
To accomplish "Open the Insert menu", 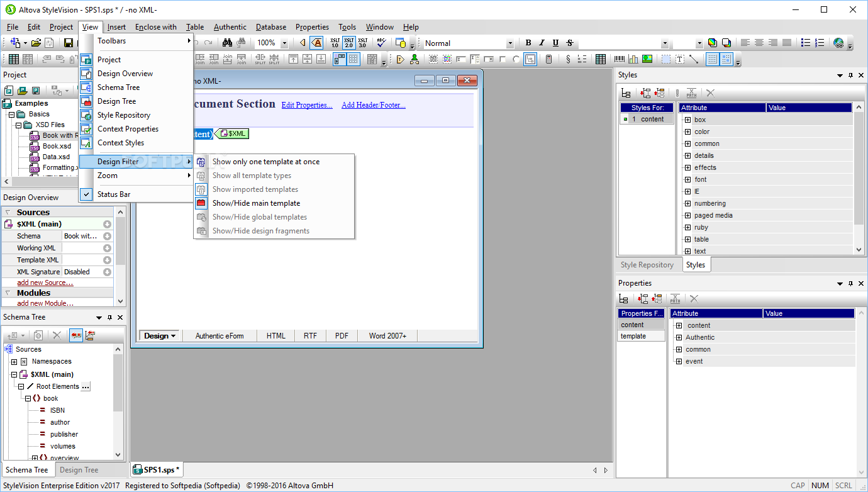I will 116,27.
